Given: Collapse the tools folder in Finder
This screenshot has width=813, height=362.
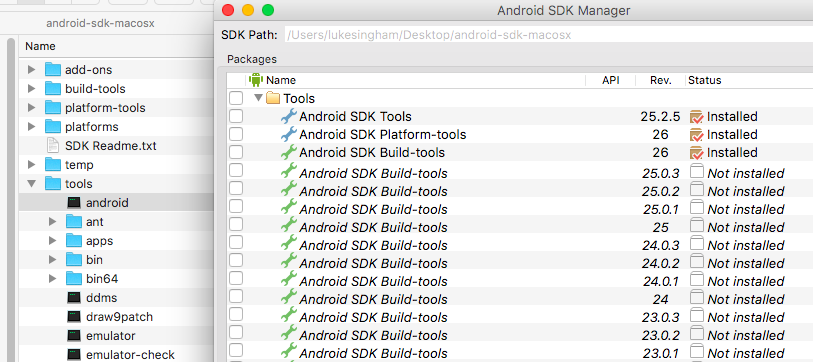Looking at the screenshot, I should coord(32,184).
